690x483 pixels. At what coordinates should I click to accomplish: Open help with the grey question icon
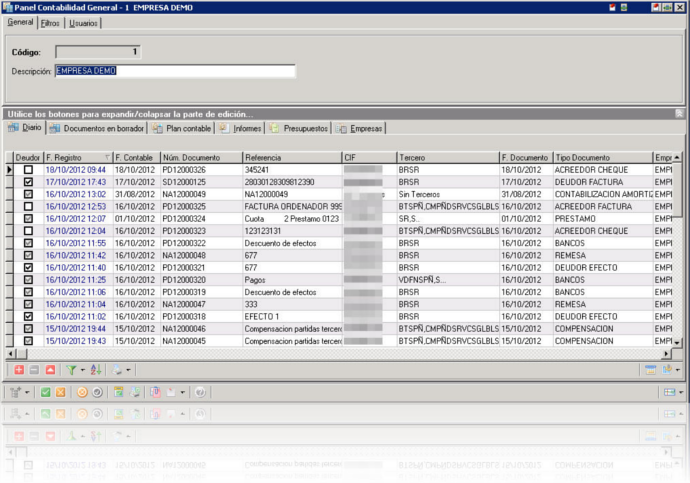200,392
